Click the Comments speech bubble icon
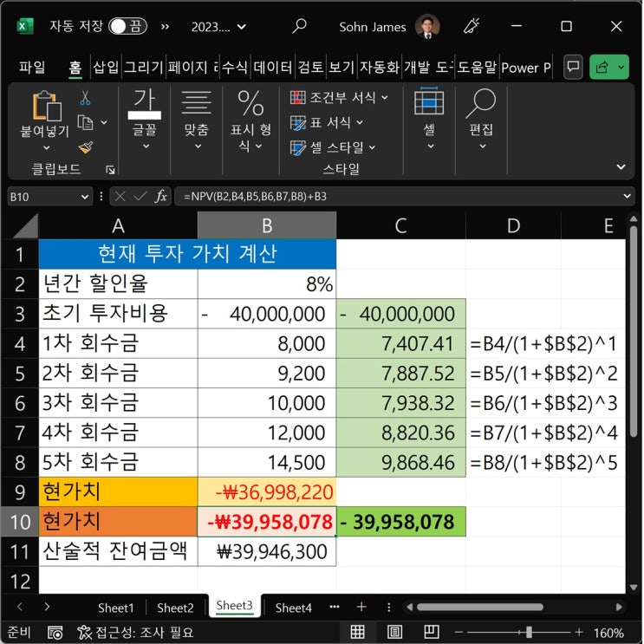The width and height of the screenshot is (644, 644). (572, 67)
